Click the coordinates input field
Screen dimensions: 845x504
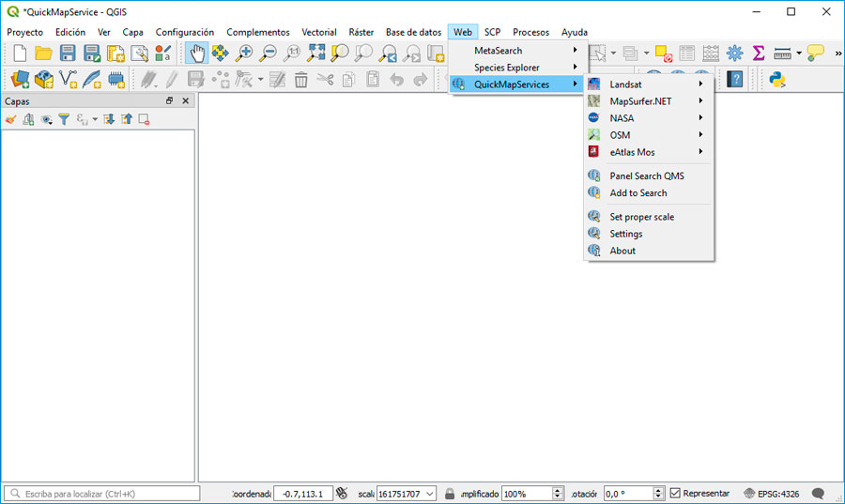coord(303,494)
